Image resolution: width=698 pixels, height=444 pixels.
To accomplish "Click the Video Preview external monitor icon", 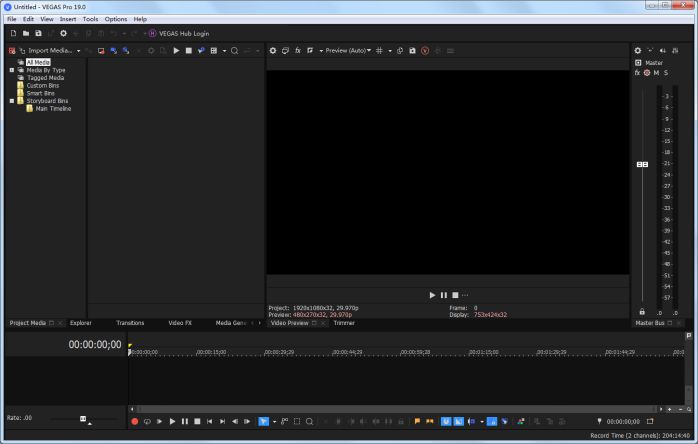I will (285, 51).
